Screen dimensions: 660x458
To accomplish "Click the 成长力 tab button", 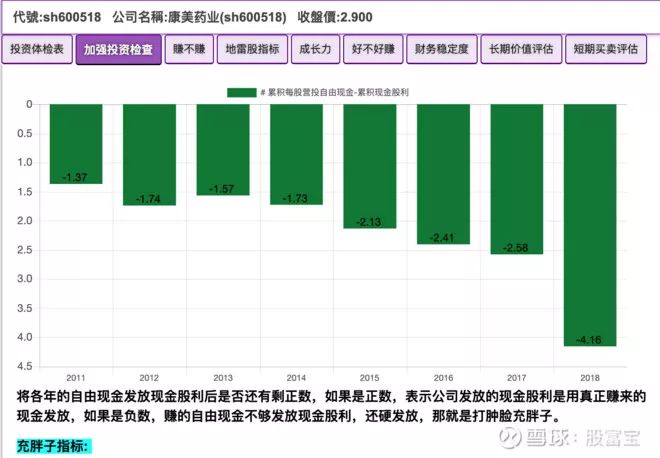I will point(315,49).
